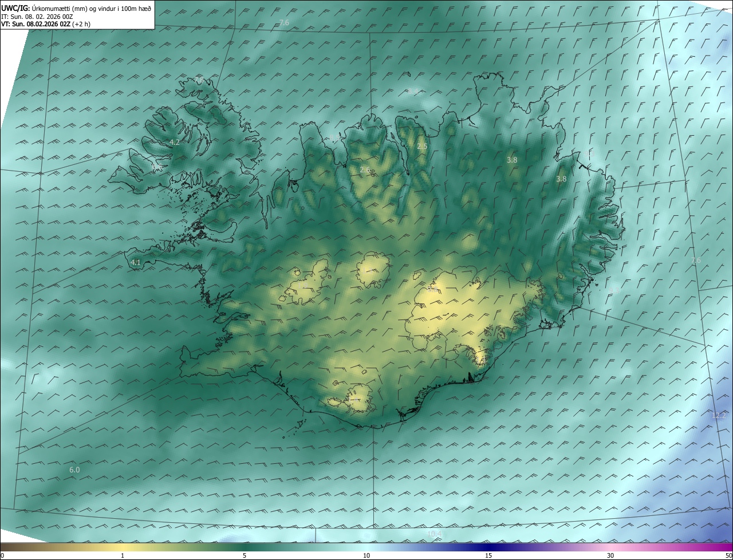Click the color scale label 5
The width and height of the screenshot is (733, 560).
(245, 555)
